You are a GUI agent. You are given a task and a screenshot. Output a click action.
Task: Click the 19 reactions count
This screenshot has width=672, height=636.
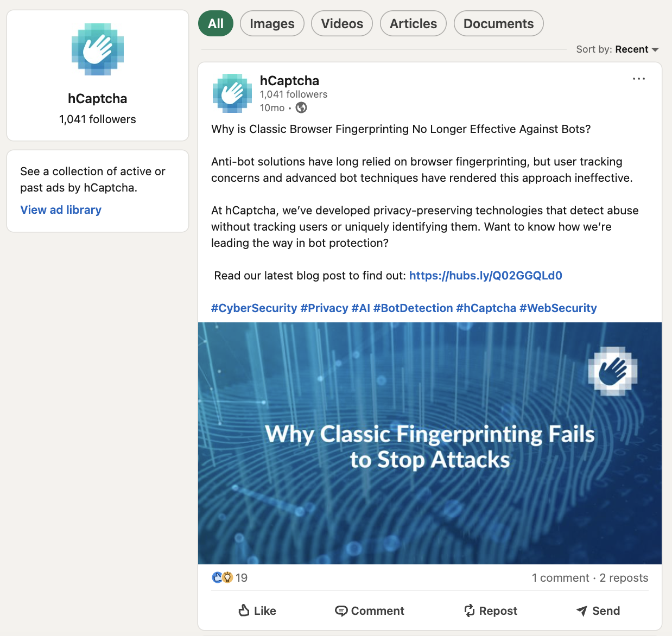pyautogui.click(x=242, y=578)
